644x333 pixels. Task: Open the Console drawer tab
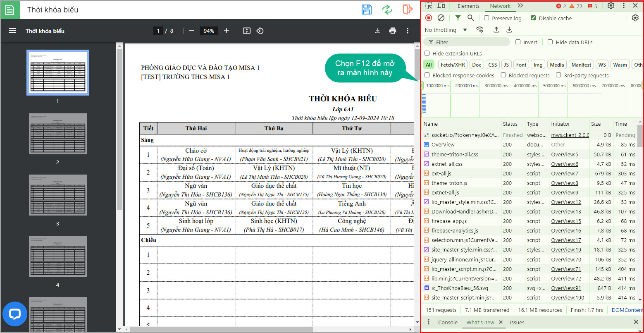tap(448, 322)
